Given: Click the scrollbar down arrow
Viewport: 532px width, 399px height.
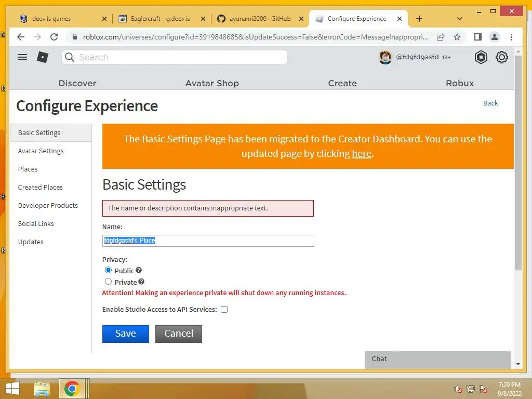Looking at the screenshot, I should pyautogui.click(x=518, y=364).
